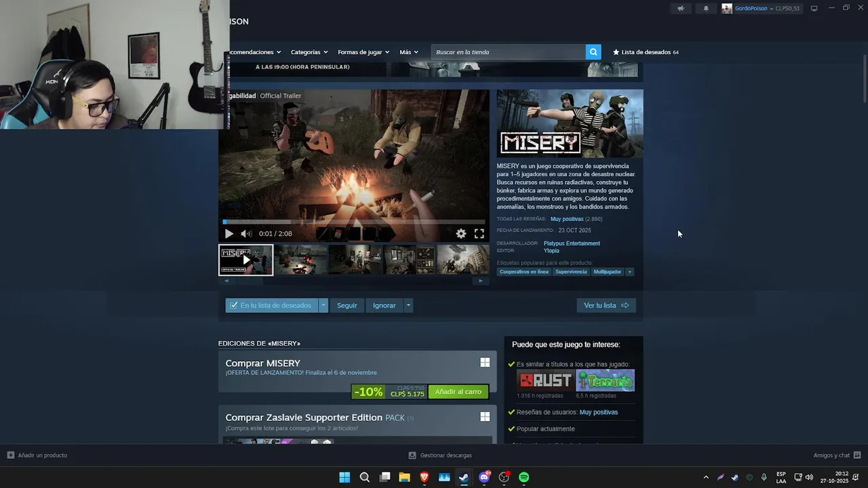Expand the wishlist dropdown arrow

pyautogui.click(x=323, y=306)
